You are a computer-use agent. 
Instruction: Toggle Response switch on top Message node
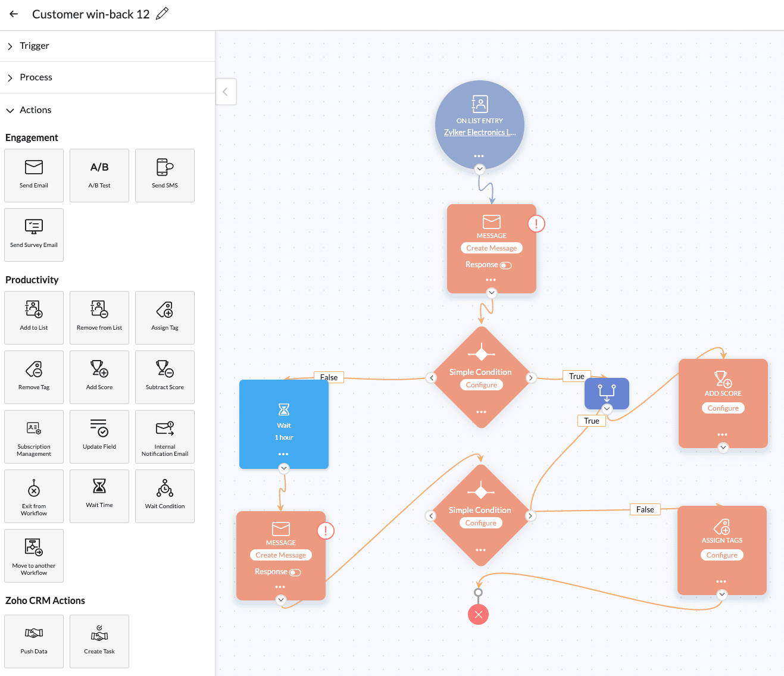pyautogui.click(x=506, y=265)
